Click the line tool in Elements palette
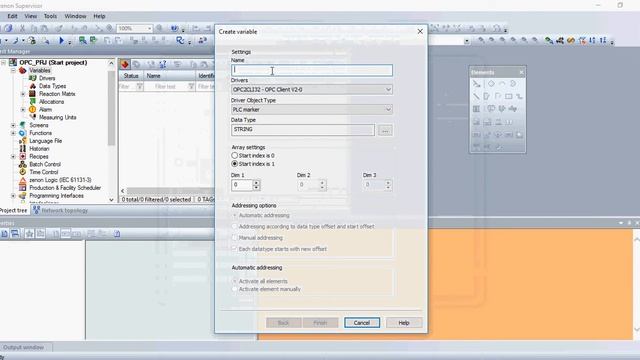This screenshot has width=640, height=360. point(476,96)
